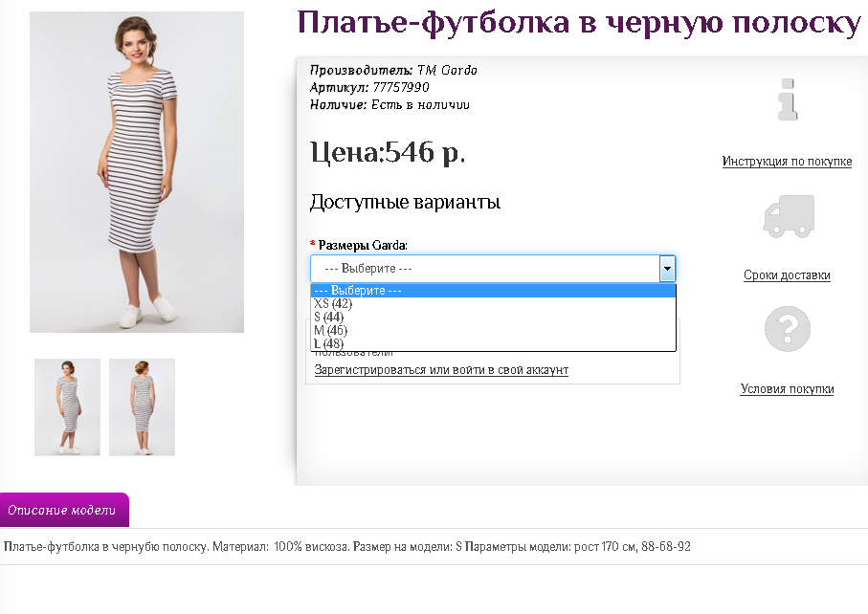Enlarge the main dress product photo
The image size is (868, 614).
(x=137, y=172)
